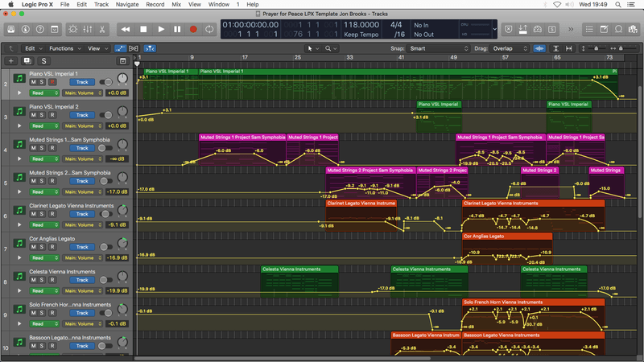Open the Mixer faders icon
The image size is (644, 362).
click(88, 29)
